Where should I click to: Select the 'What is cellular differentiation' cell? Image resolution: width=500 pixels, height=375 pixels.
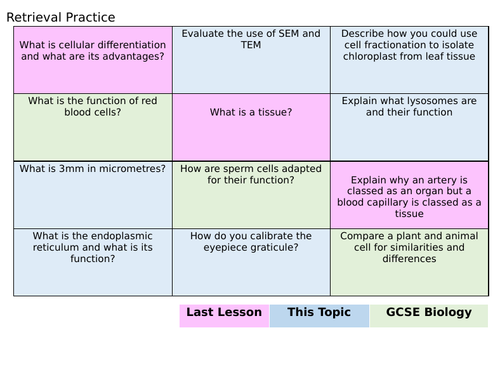(x=93, y=60)
